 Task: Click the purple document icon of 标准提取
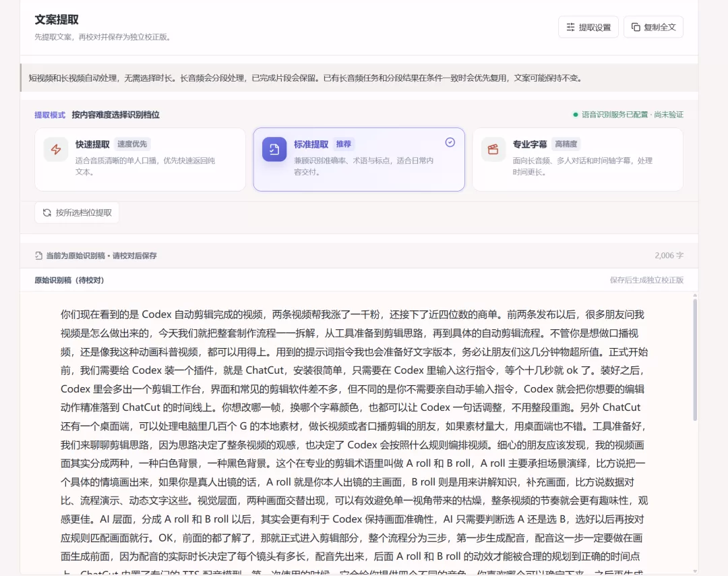coord(274,150)
